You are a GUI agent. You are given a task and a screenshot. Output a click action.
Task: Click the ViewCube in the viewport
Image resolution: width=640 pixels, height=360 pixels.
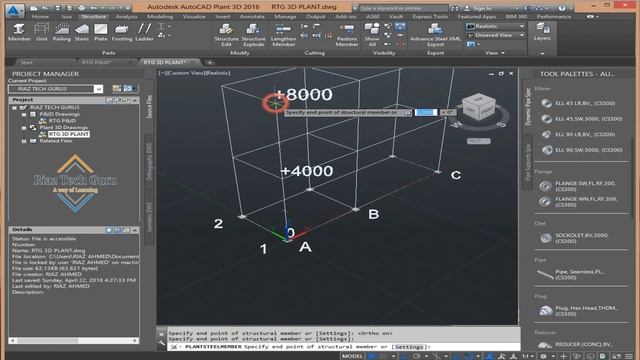tap(478, 107)
